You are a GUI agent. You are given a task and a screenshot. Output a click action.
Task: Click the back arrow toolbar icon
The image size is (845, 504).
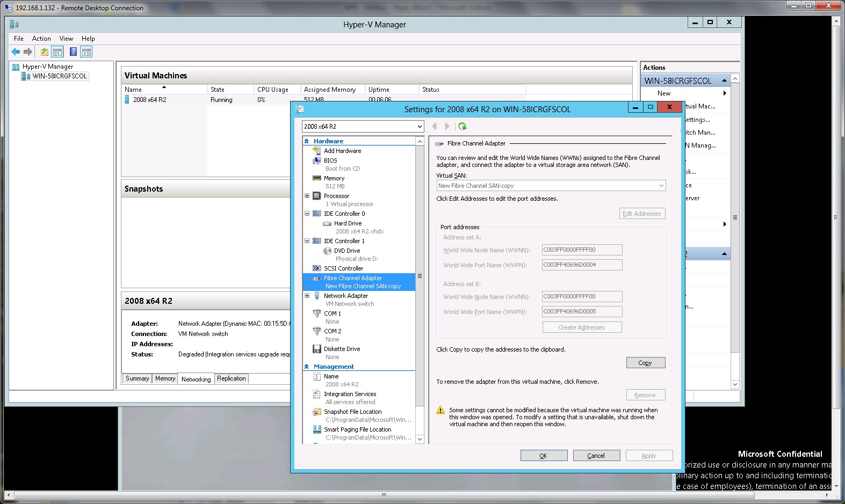click(x=16, y=52)
